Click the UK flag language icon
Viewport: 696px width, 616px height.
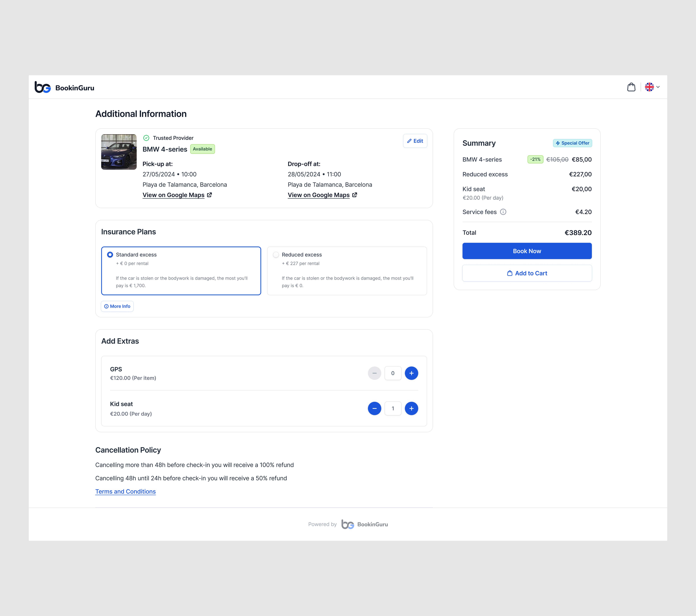tap(649, 87)
